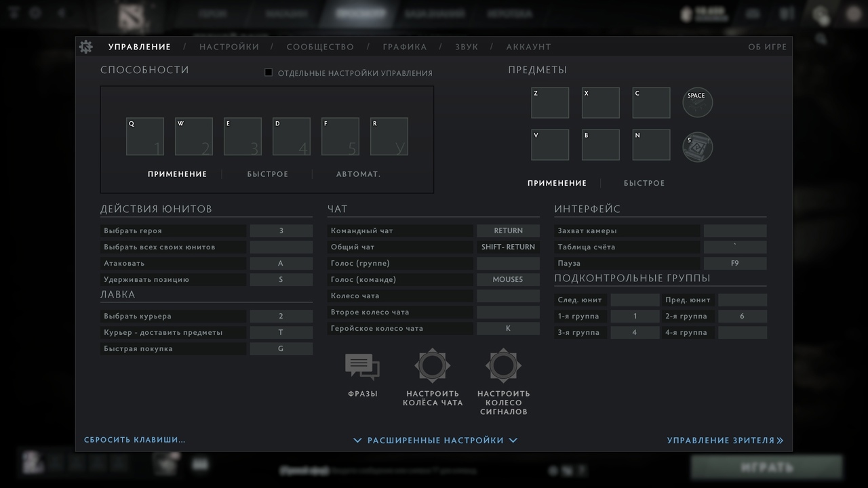Expand Расширенные настройки section

(x=435, y=441)
